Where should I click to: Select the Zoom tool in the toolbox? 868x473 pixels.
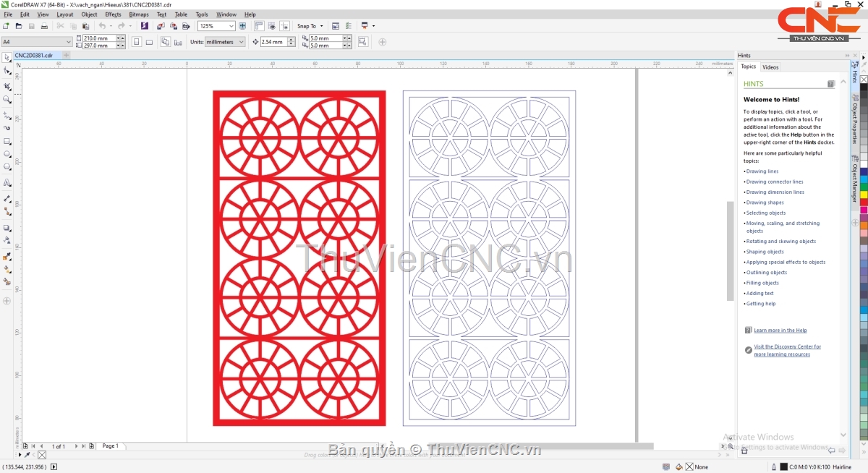[7, 99]
